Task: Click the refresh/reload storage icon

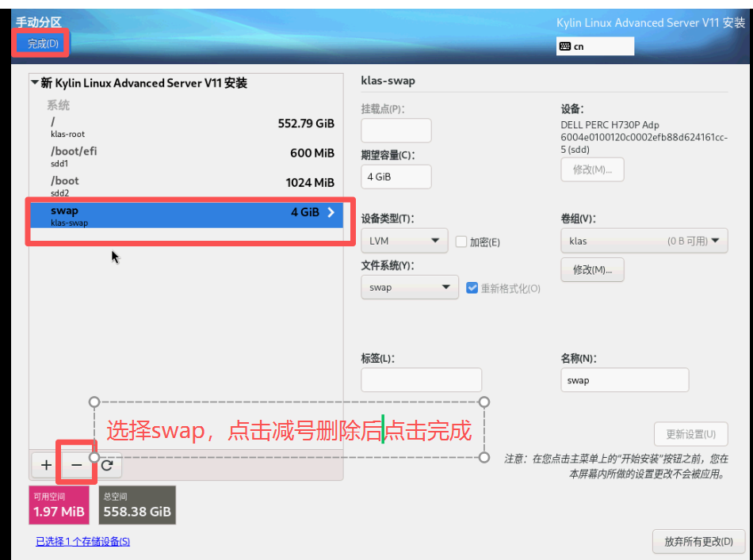Action: tap(106, 465)
